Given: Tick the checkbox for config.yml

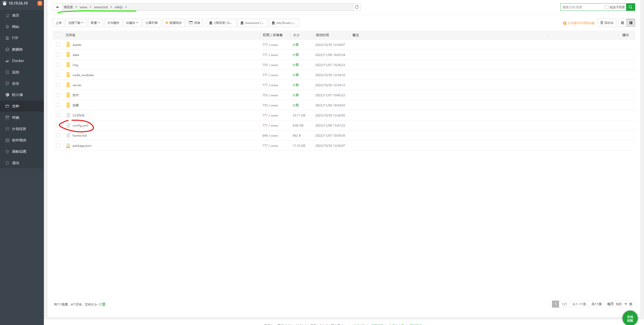Looking at the screenshot, I should (x=58, y=125).
